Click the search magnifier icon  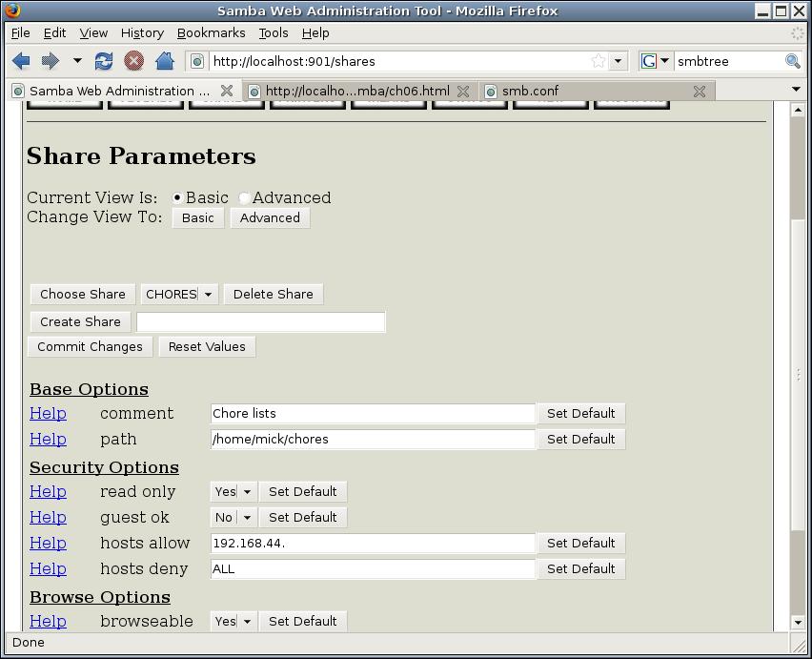[792, 61]
